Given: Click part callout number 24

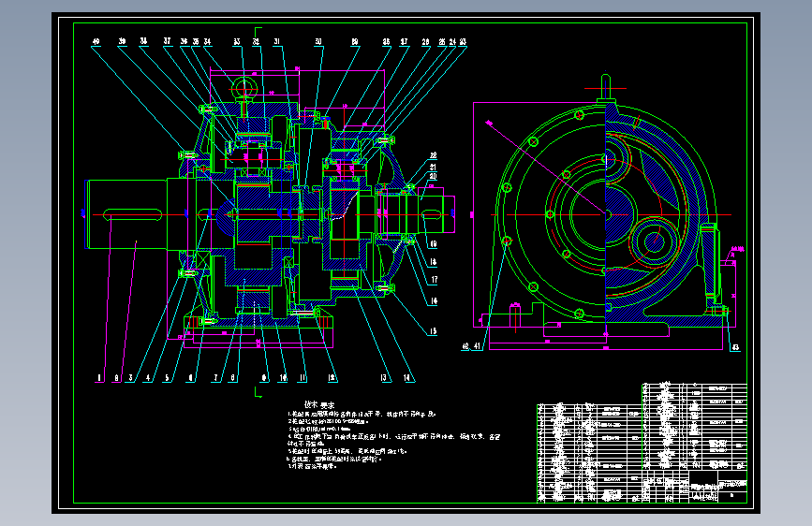Looking at the screenshot, I should [x=453, y=41].
